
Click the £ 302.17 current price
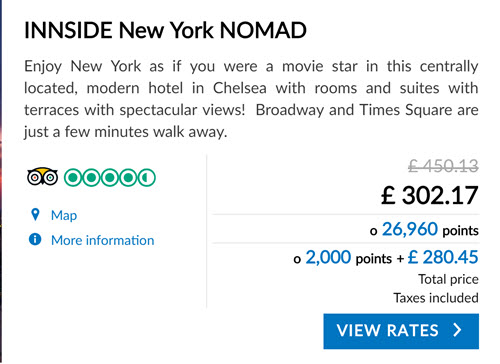pyautogui.click(x=430, y=196)
